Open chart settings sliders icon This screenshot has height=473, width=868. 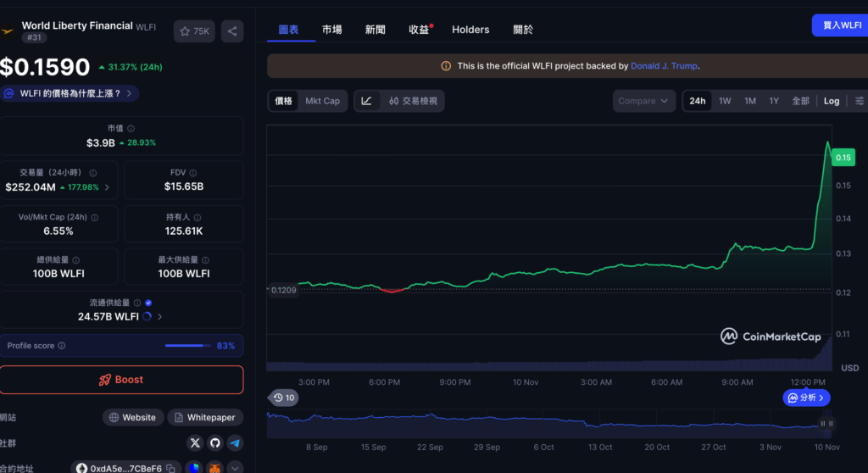tap(860, 101)
